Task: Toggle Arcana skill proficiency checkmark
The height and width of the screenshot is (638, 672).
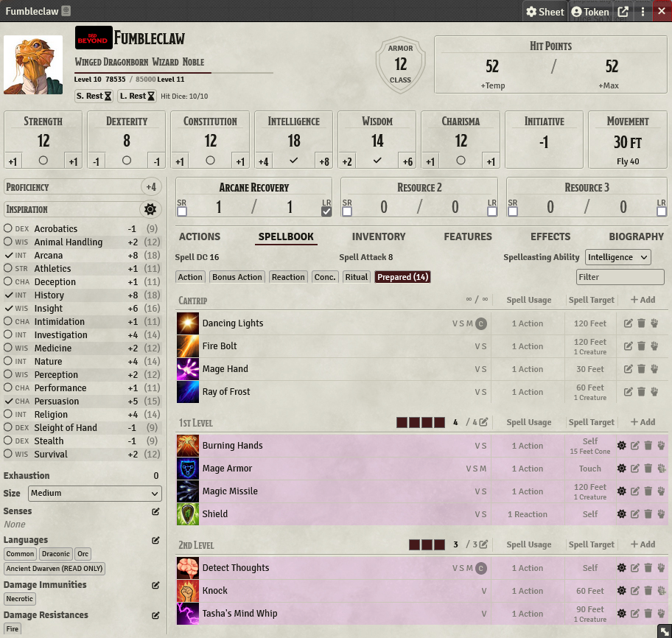Action: coord(8,255)
